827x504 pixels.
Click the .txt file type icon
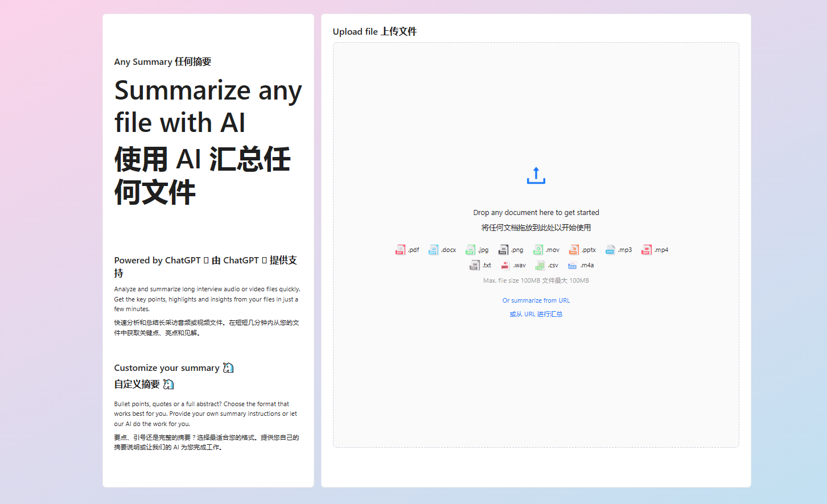474,265
